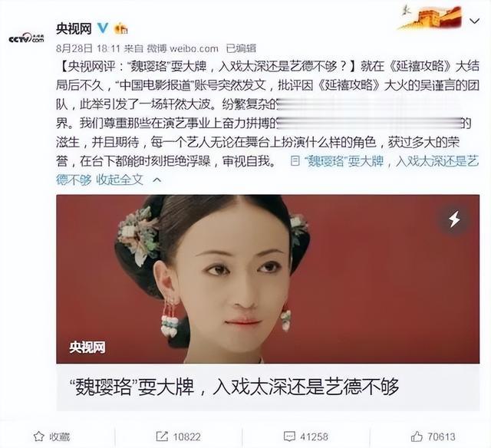Click the blue verified V badge

tap(103, 28)
